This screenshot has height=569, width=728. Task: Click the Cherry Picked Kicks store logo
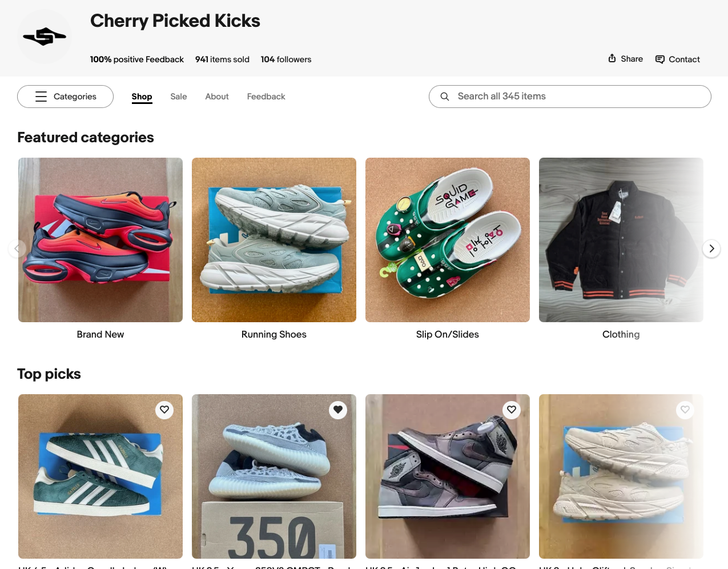click(45, 37)
